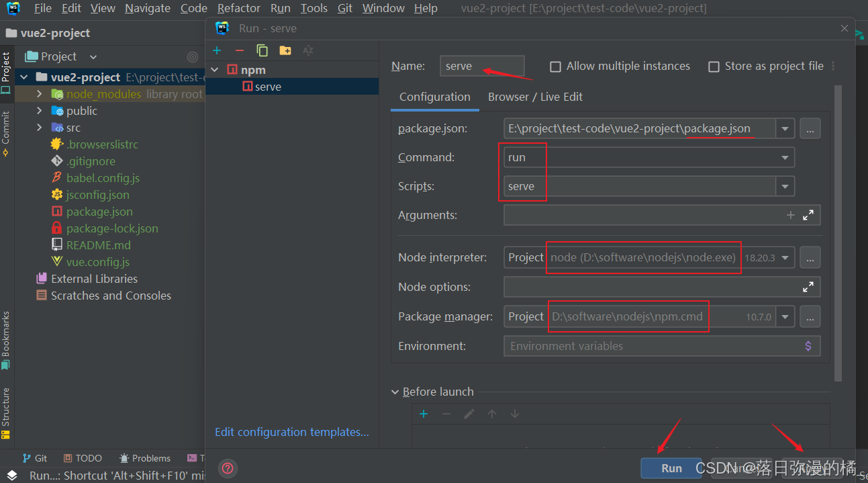Open the Structure side panel
The image size is (868, 483).
coord(6,414)
